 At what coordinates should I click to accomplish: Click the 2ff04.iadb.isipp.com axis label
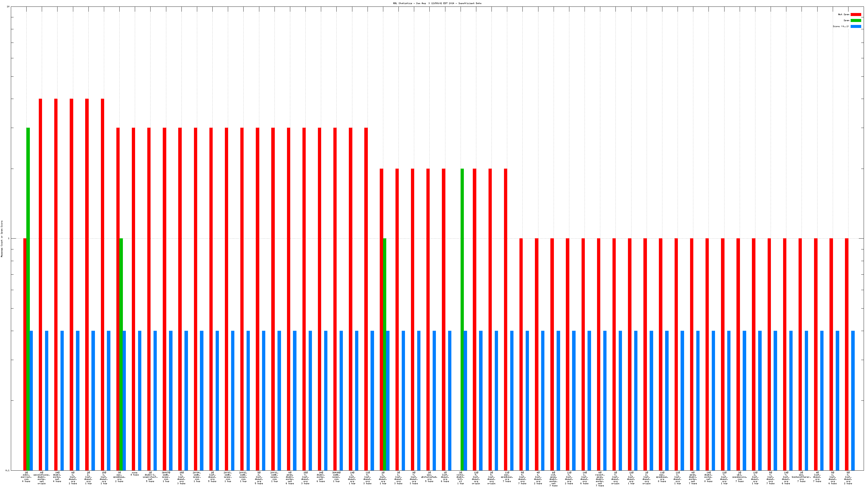point(197,477)
